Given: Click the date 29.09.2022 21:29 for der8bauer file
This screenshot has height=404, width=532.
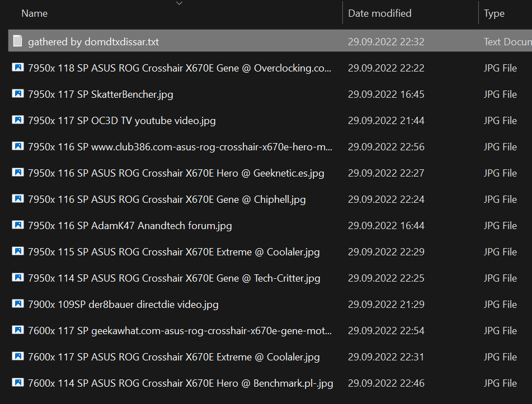Looking at the screenshot, I should pyautogui.click(x=386, y=305).
